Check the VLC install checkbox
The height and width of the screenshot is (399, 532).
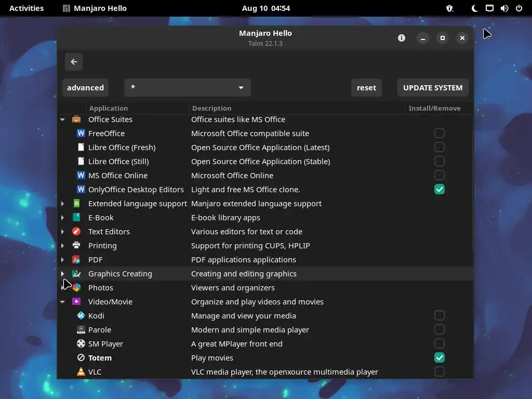click(440, 371)
